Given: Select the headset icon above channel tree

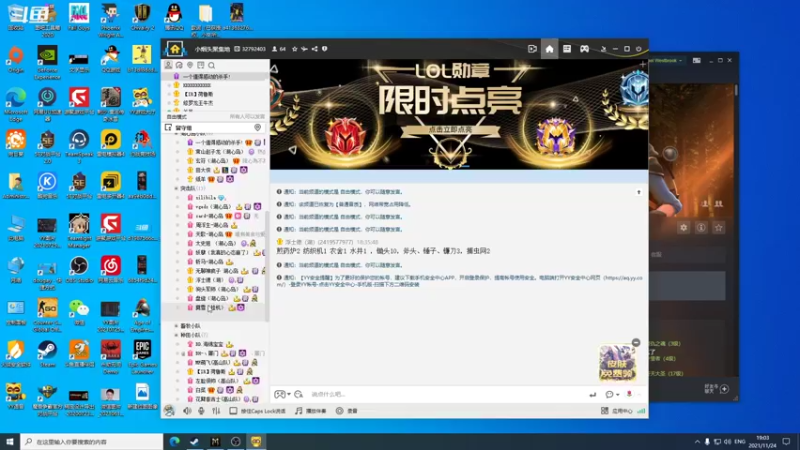Looking at the screenshot, I should pos(179,65).
